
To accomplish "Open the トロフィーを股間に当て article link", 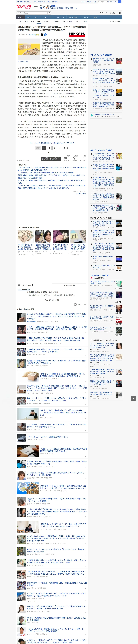I will coord(57,328).
